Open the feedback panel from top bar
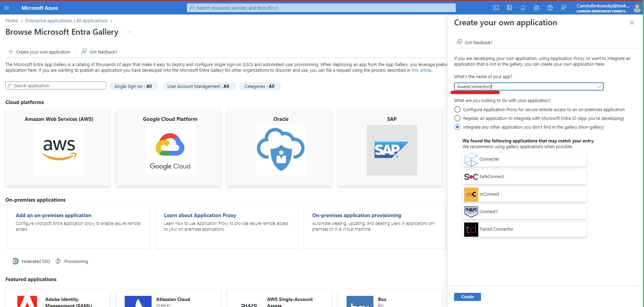This screenshot has height=307, width=644. coord(563,7)
